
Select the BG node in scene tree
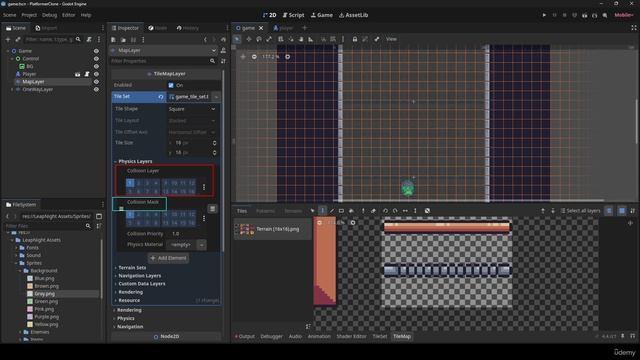pyautogui.click(x=30, y=67)
